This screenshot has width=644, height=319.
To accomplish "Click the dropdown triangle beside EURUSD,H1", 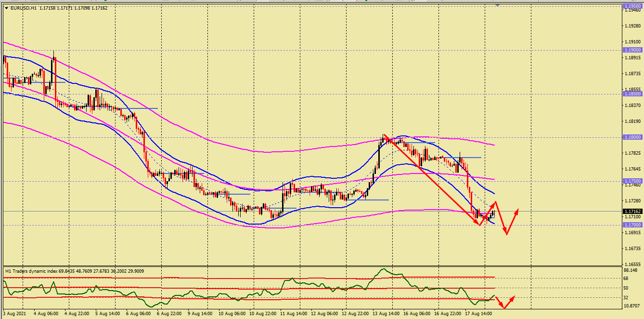I will (x=6, y=8).
